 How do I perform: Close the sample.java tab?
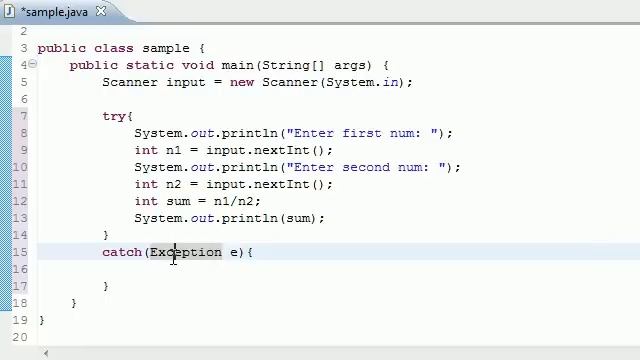pyautogui.click(x=101, y=11)
